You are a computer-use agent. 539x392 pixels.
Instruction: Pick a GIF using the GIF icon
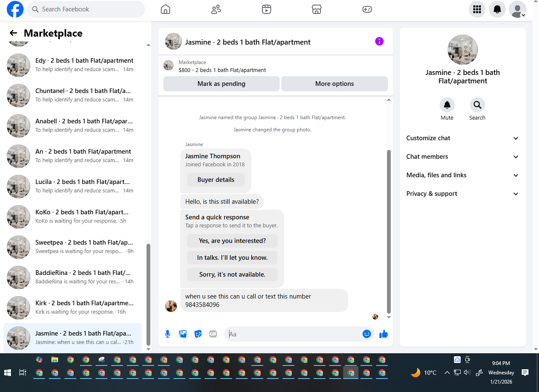[213, 334]
